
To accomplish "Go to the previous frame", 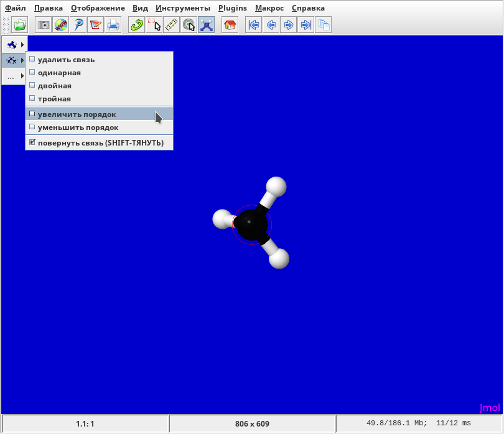I will click(x=271, y=25).
